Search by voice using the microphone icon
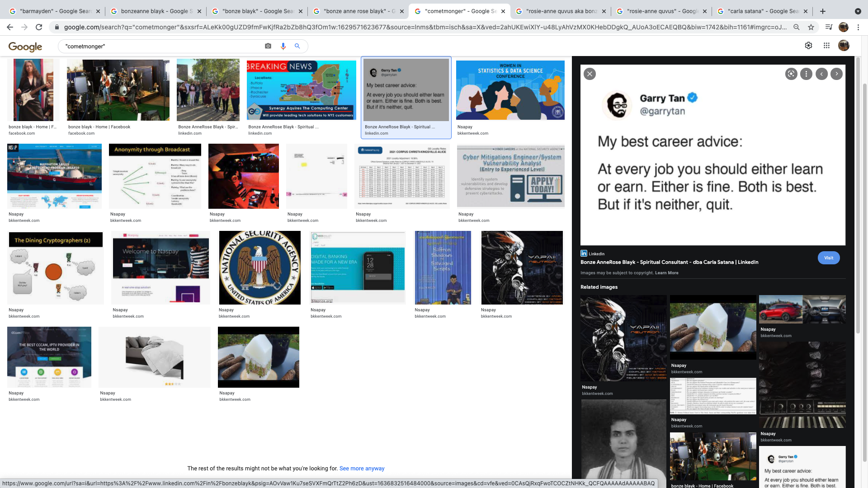 click(x=283, y=46)
